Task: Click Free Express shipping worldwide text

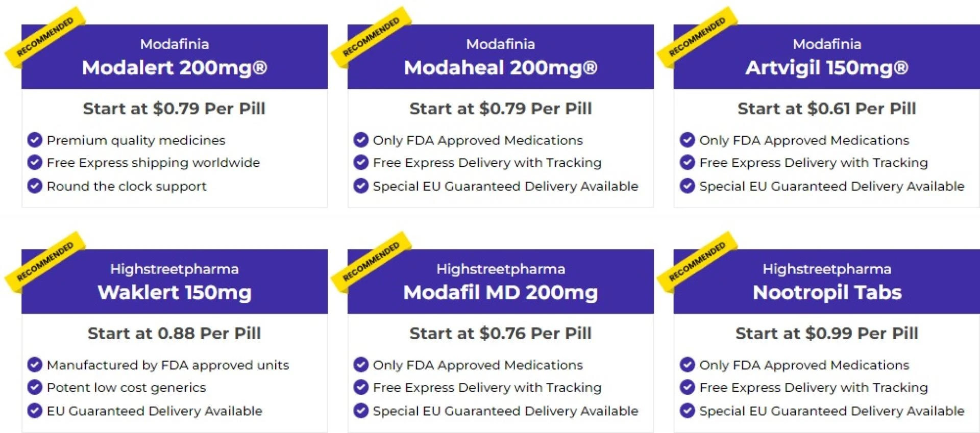Action: pos(153,163)
